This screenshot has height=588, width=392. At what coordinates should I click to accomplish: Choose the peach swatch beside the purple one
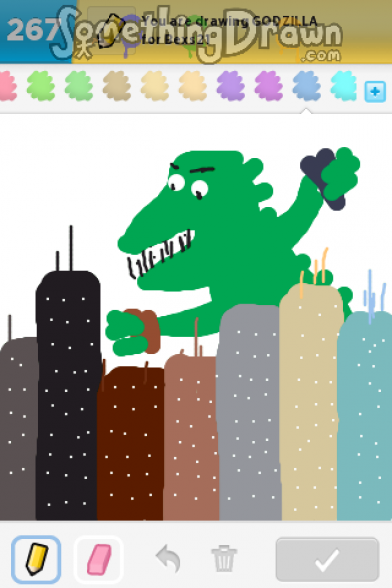point(193,86)
